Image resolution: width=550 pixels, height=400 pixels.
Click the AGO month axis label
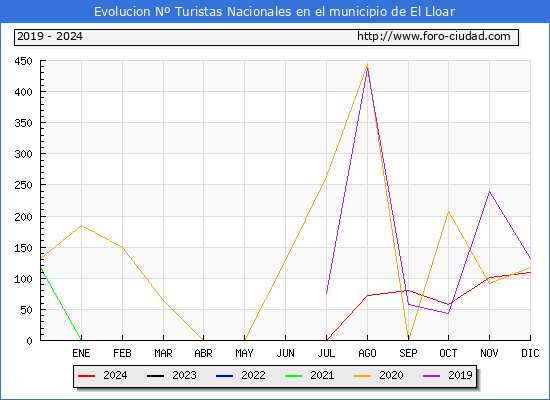(367, 353)
